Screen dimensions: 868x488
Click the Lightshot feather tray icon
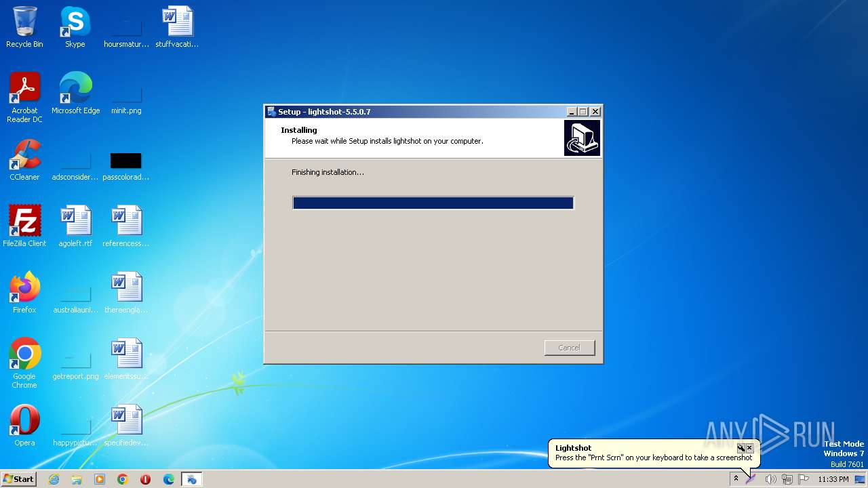751,479
